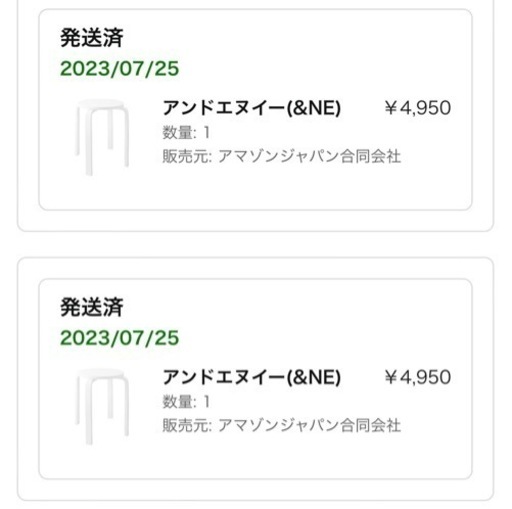512x509 pixels.
Task: Open the white stool thumbnail in lower order
Action: [x=102, y=406]
